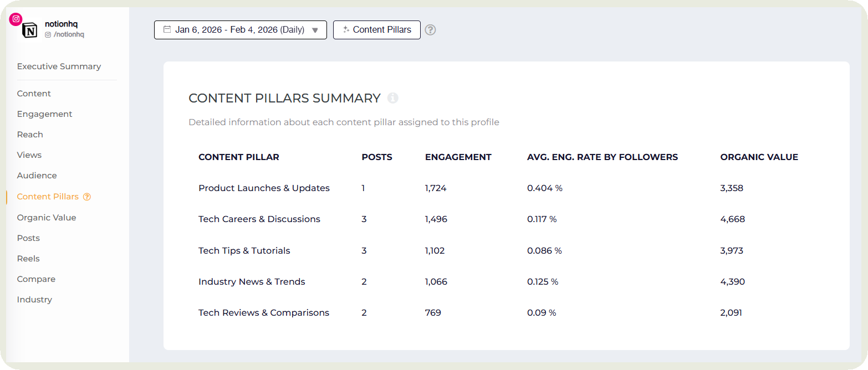Click the question mark beside Content Pillars sidebar item

coord(87,197)
